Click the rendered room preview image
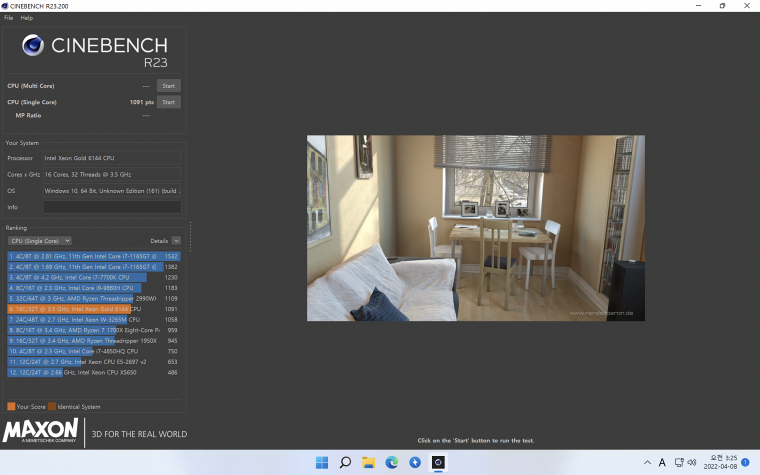 pos(475,228)
